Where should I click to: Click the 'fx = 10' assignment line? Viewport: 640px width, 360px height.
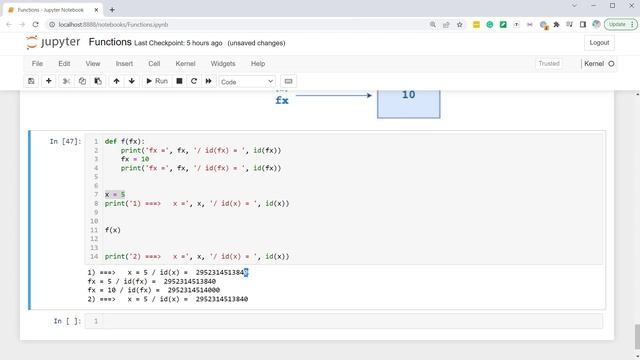(x=135, y=159)
